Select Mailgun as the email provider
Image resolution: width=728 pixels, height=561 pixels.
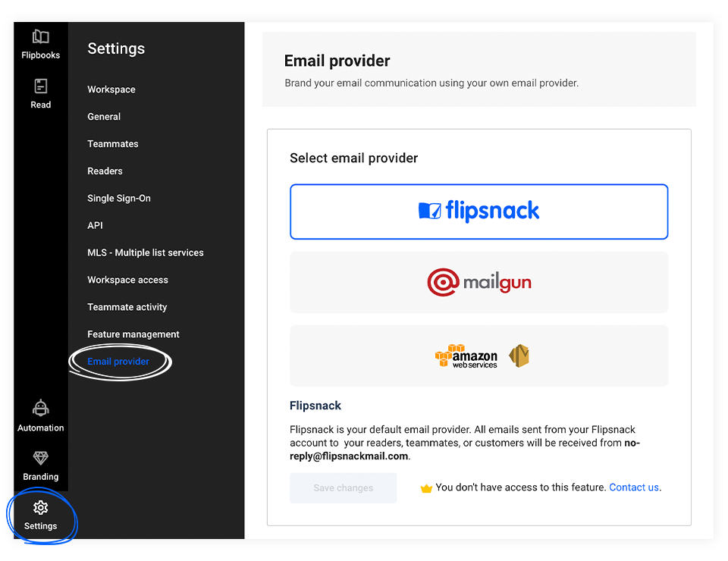tap(479, 280)
